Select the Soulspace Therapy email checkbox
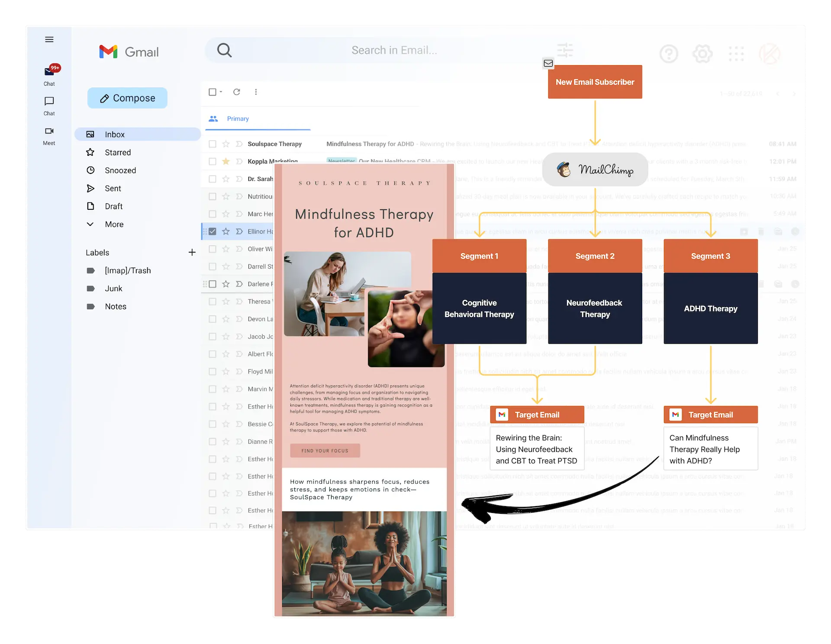The height and width of the screenshot is (644, 831). tap(213, 144)
